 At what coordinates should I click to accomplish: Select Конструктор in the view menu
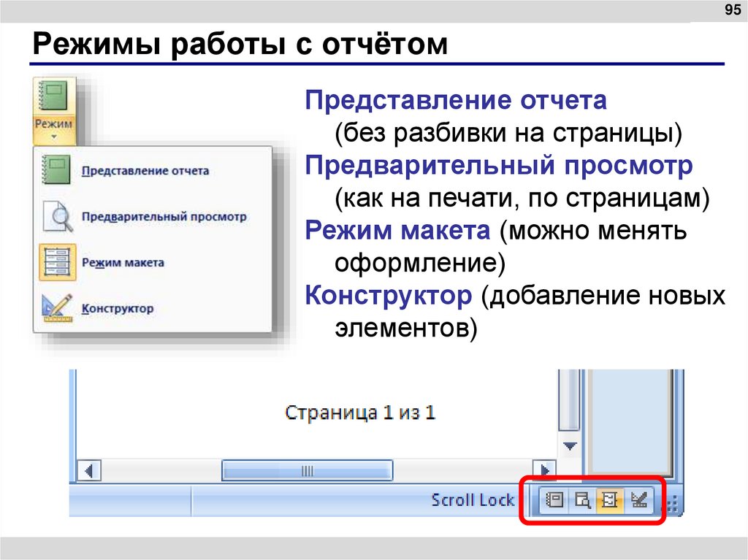(119, 307)
